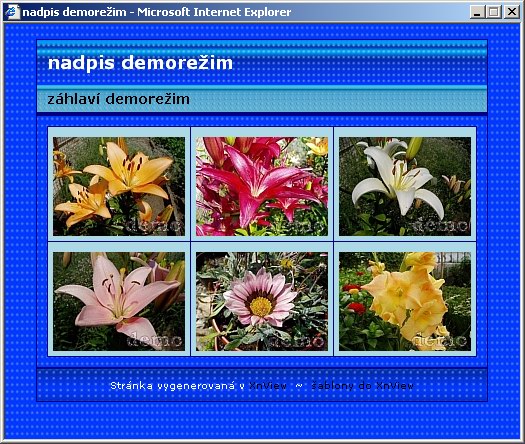Open the white lily thumbnail
The height and width of the screenshot is (444, 525).
tap(405, 187)
